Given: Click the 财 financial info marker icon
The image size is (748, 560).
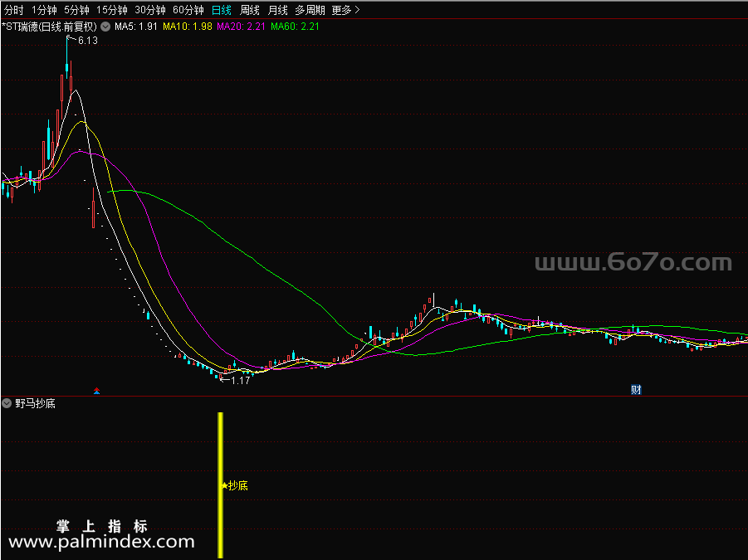Looking at the screenshot, I should tap(636, 390).
